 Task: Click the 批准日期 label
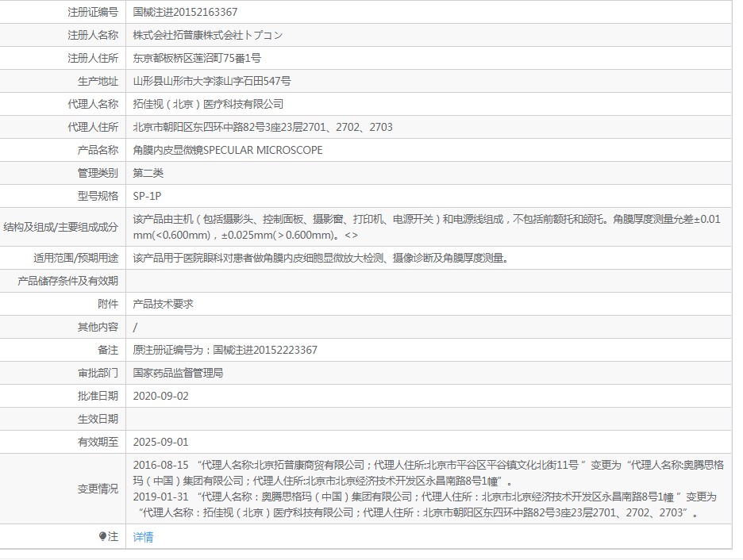click(x=98, y=396)
